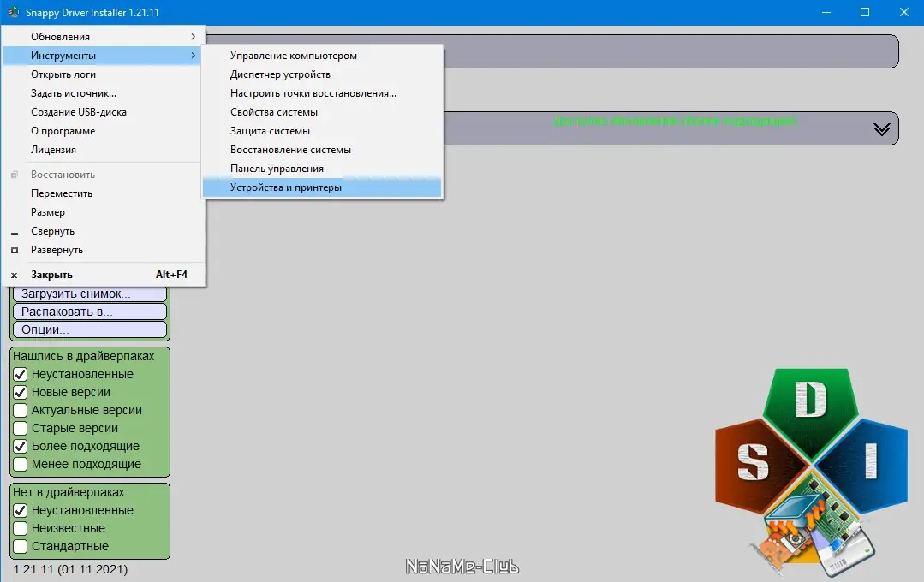Click the green update available notification
Image resolution: width=924 pixels, height=582 pixels.
[x=672, y=121]
